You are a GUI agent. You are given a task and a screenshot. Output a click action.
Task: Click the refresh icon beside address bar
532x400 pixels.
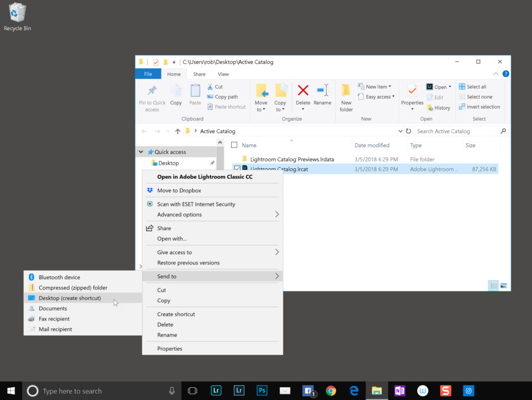pyautogui.click(x=408, y=131)
